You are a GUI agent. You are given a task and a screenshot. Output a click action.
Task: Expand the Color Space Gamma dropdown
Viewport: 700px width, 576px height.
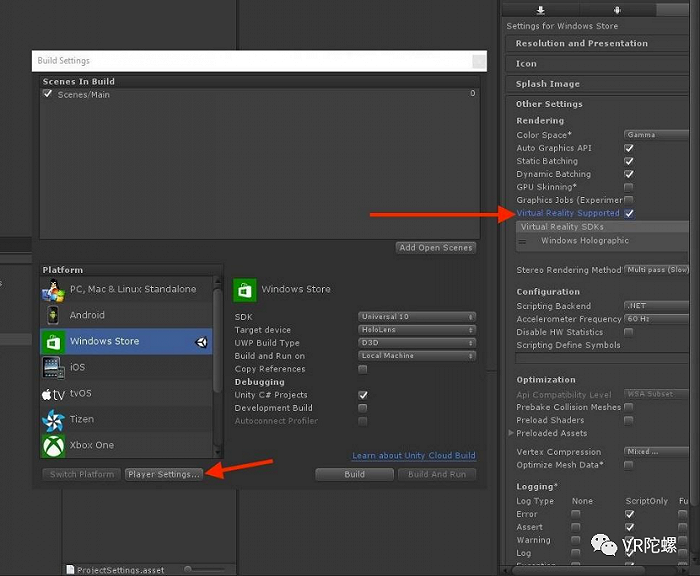click(656, 135)
